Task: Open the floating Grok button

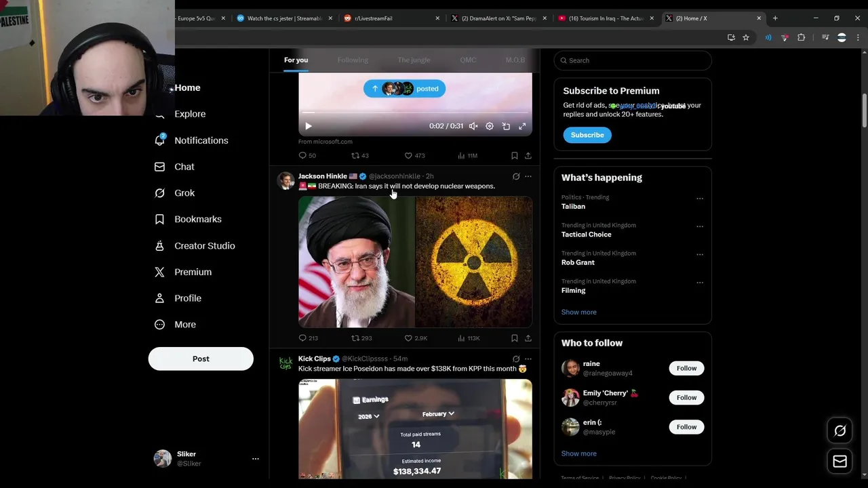Action: click(840, 430)
